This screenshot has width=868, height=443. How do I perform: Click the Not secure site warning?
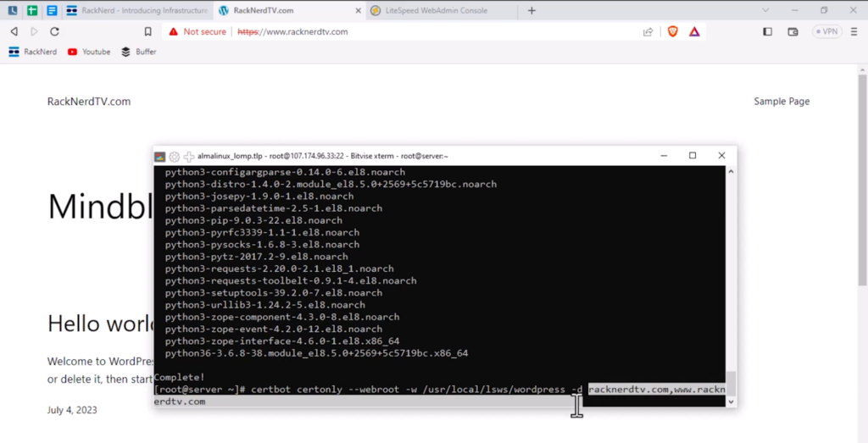(197, 31)
